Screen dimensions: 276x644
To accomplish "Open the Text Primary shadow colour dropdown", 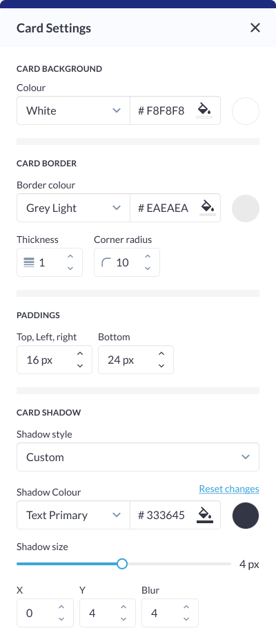I will click(74, 515).
